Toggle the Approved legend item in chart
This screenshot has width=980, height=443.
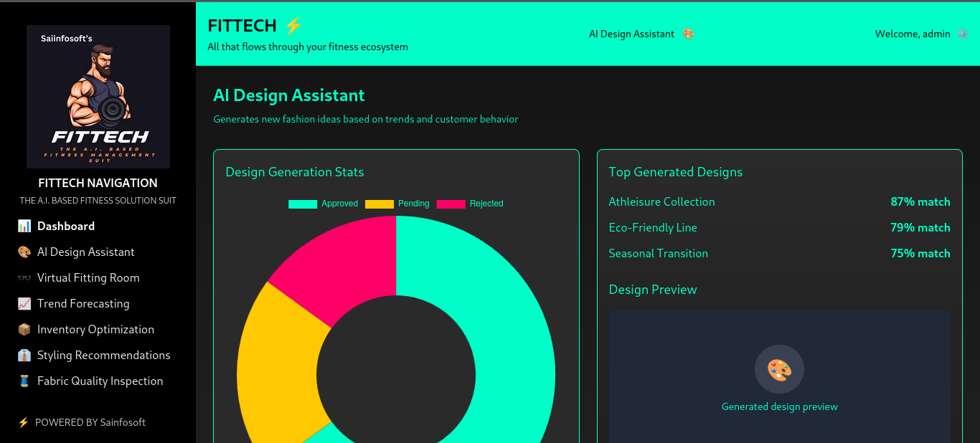pyautogui.click(x=323, y=204)
